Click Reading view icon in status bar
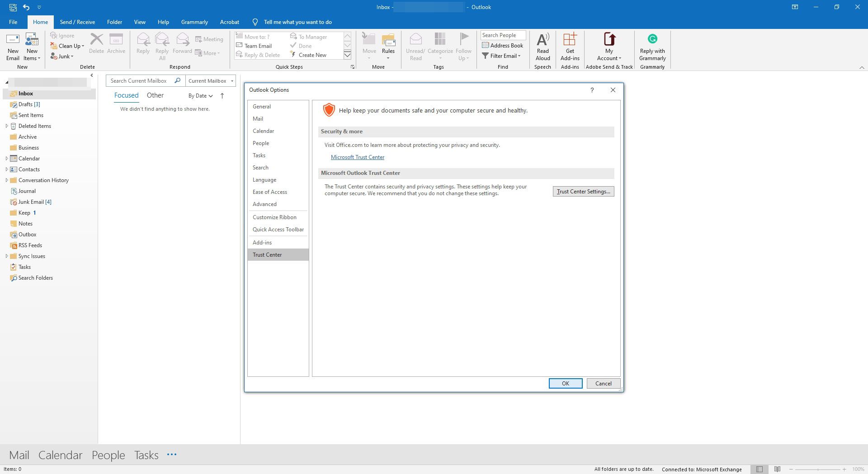Viewport: 868px width, 474px height. pyautogui.click(x=777, y=469)
